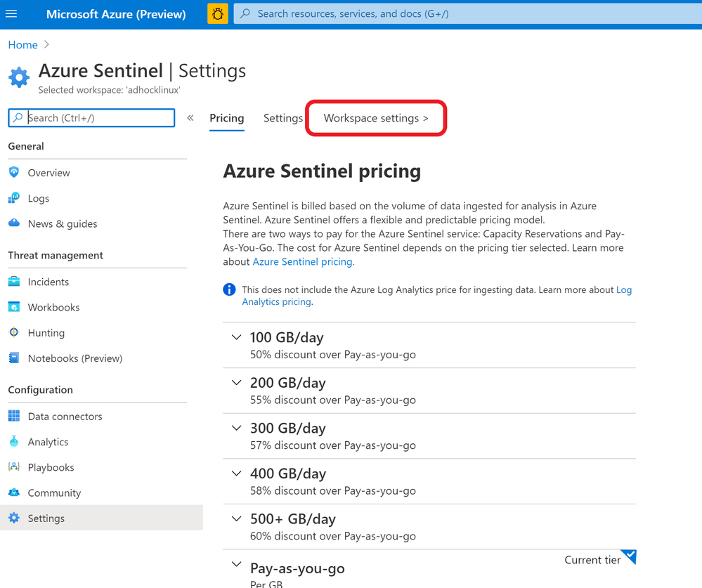Go to Home breadcrumb link

click(x=22, y=45)
